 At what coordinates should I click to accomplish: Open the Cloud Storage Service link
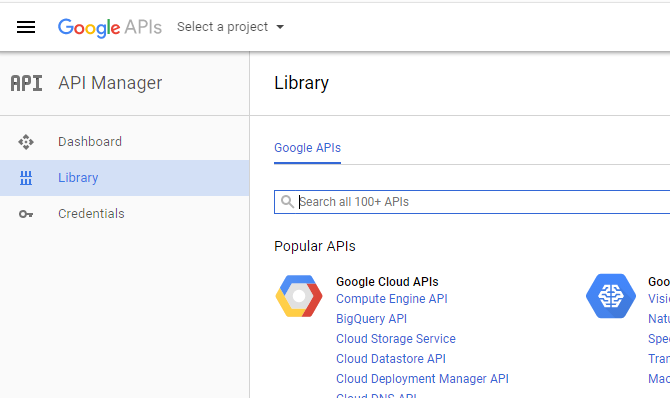coord(396,339)
